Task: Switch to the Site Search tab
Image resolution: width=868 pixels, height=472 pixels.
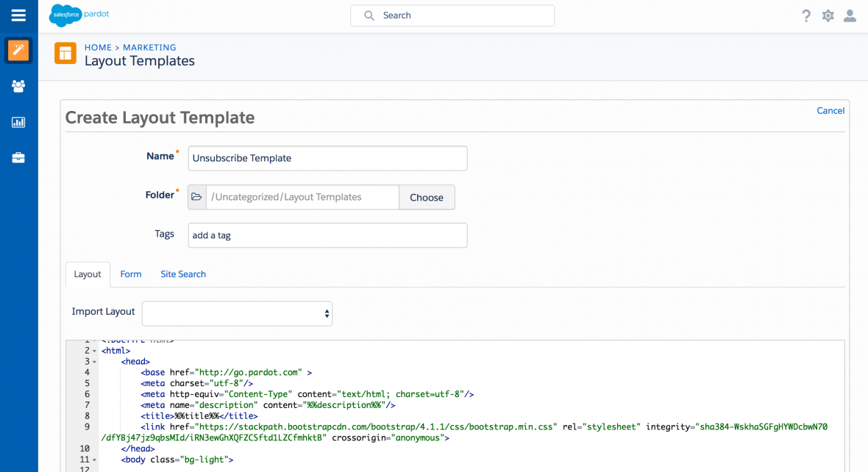Action: [183, 274]
